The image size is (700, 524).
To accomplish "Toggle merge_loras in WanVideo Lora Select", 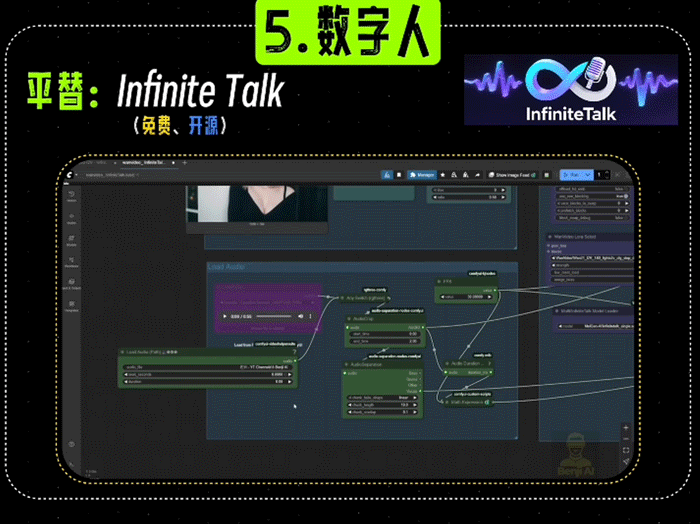I will pos(593,280).
